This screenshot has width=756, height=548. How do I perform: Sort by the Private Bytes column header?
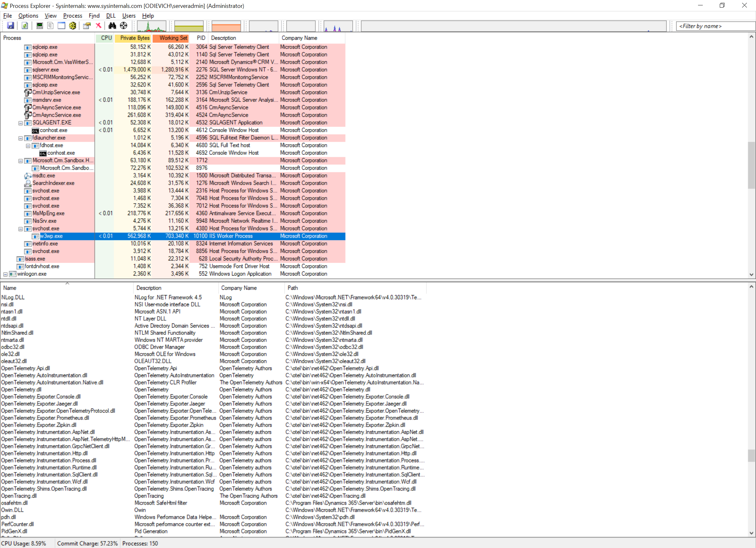tap(133, 38)
